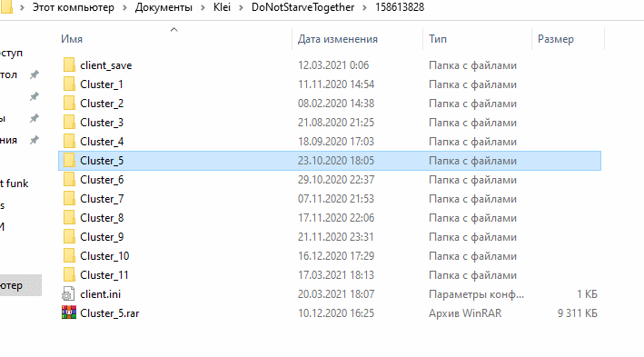Go to Документы in breadcrumb

pyautogui.click(x=163, y=7)
